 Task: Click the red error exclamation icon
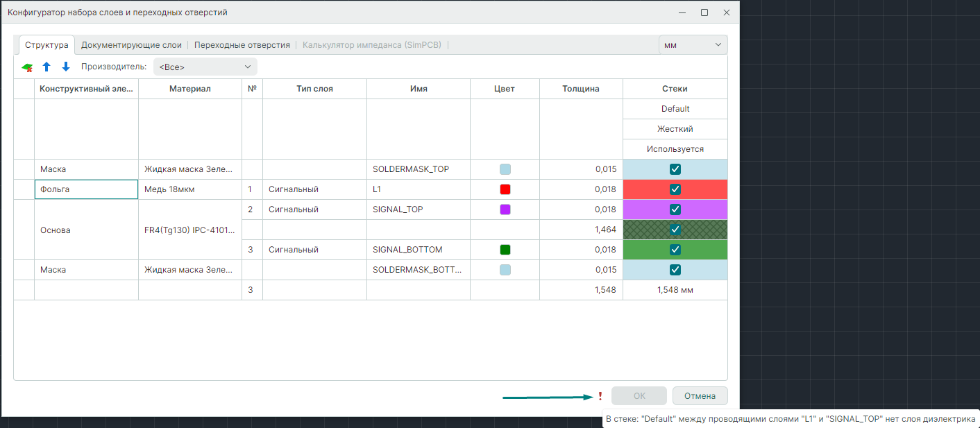pyautogui.click(x=600, y=396)
